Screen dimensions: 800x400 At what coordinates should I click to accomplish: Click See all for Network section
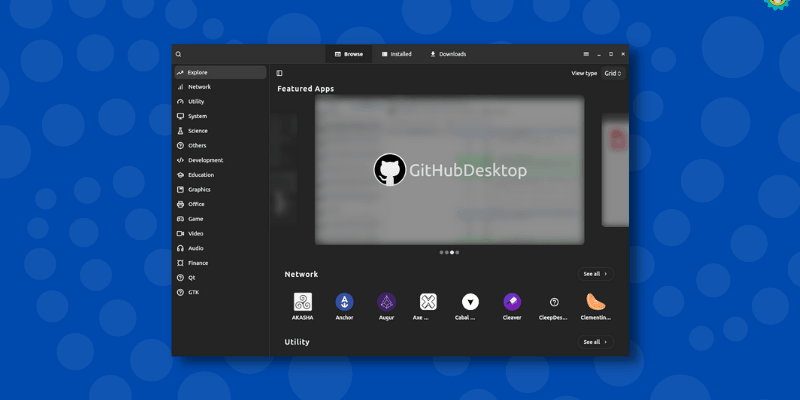click(595, 274)
